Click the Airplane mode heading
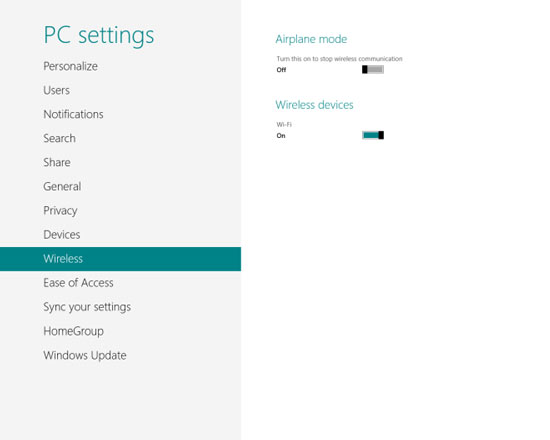Viewport: 550px width, 440px height. [311, 39]
